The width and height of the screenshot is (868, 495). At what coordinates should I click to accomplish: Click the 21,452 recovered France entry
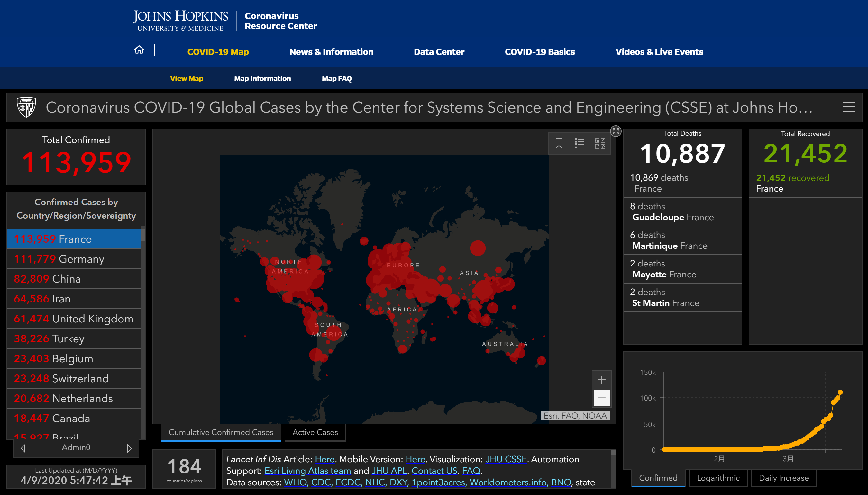805,183
